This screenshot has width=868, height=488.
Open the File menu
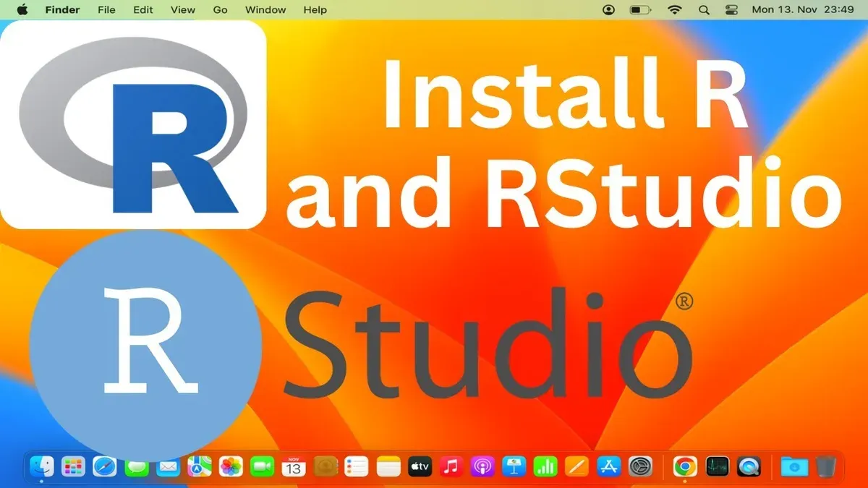click(106, 10)
